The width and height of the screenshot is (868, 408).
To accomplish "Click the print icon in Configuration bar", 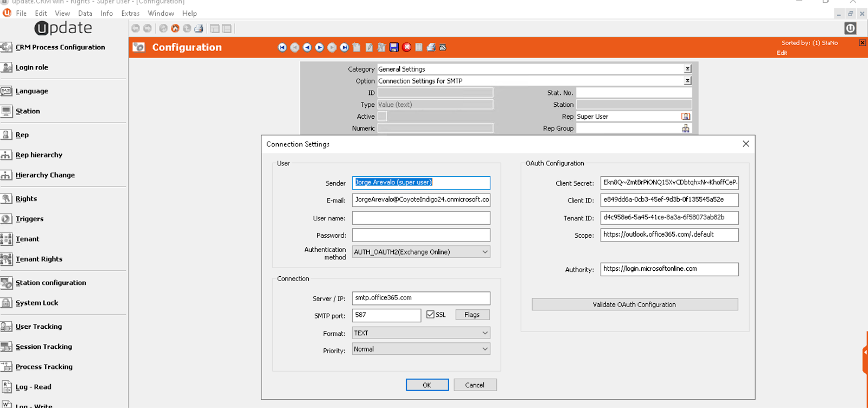I will [431, 47].
